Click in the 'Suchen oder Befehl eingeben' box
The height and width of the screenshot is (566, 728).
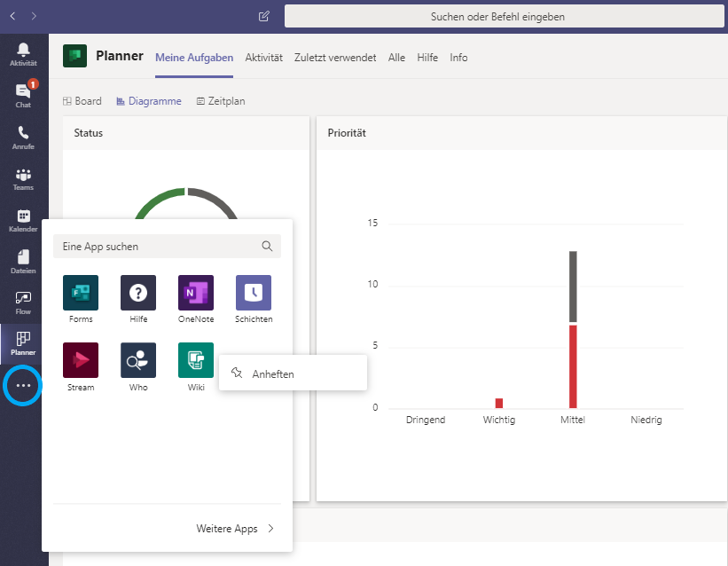(505, 17)
